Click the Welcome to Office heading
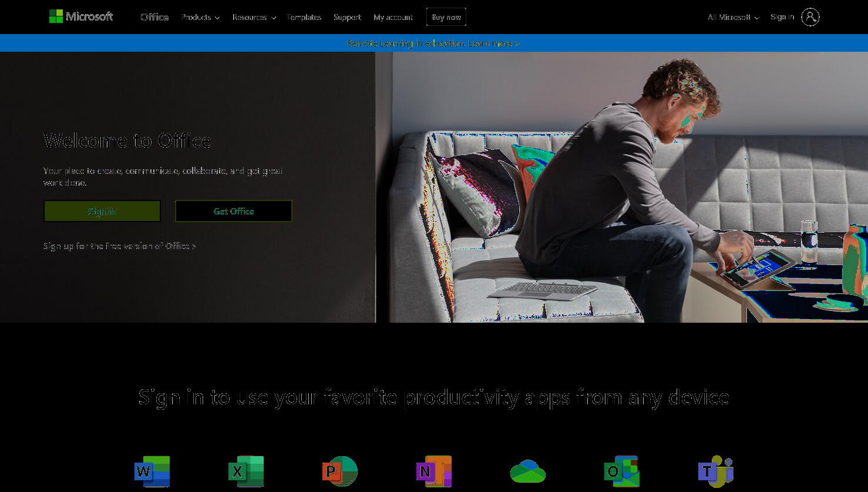The width and height of the screenshot is (868, 492). 127,140
